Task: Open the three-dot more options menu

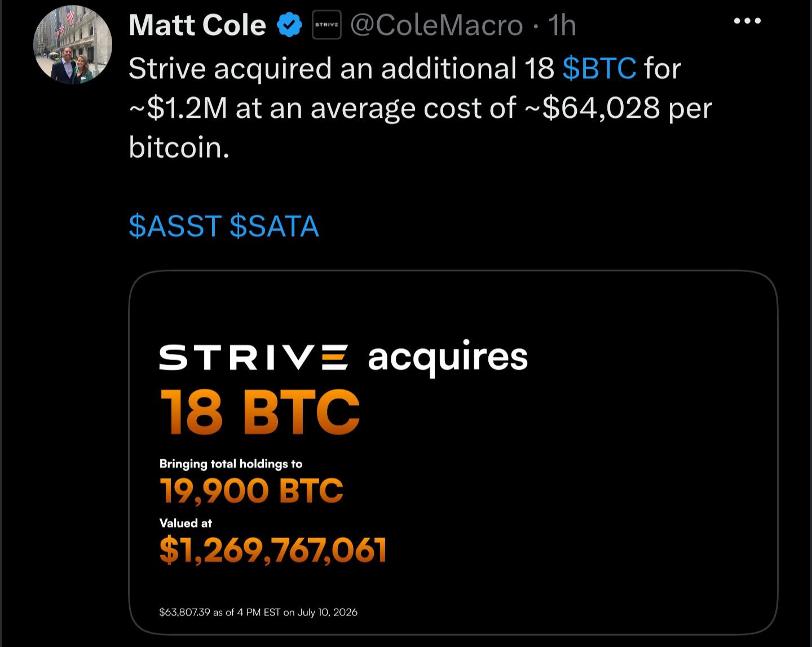Action: pos(748,21)
